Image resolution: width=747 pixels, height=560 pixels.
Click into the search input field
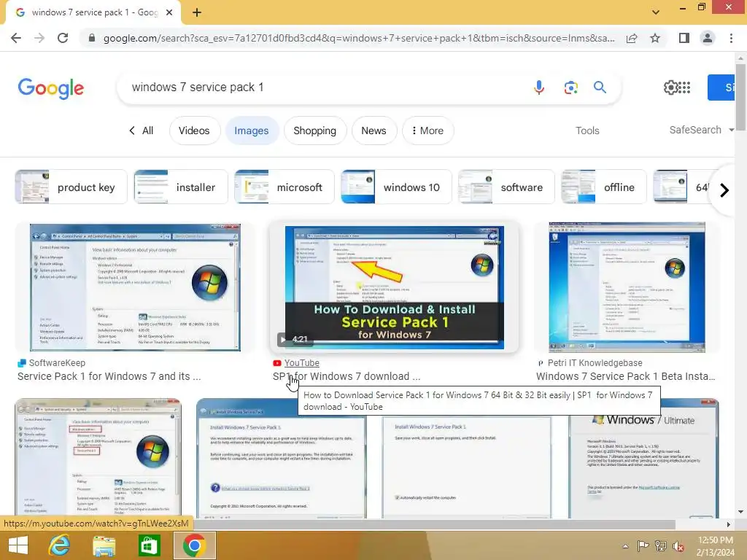pyautogui.click(x=324, y=87)
